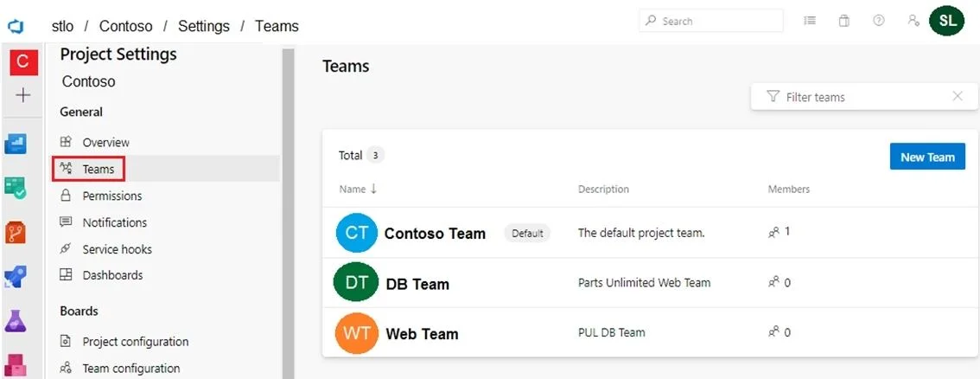Open Azure DevOps home logo
The image size is (980, 379).
tap(16, 26)
